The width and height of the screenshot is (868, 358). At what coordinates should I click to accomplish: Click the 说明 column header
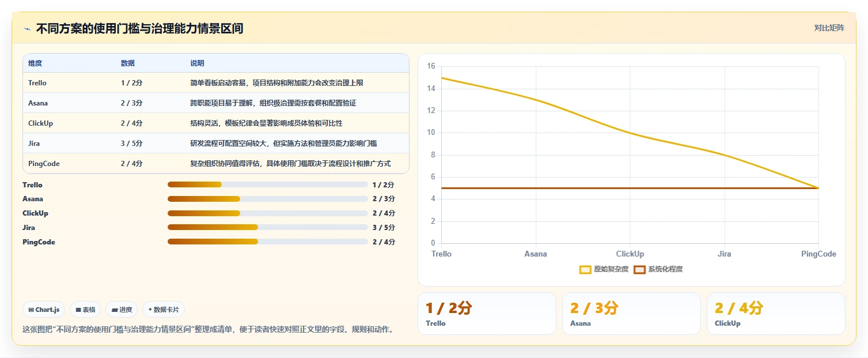(x=197, y=63)
